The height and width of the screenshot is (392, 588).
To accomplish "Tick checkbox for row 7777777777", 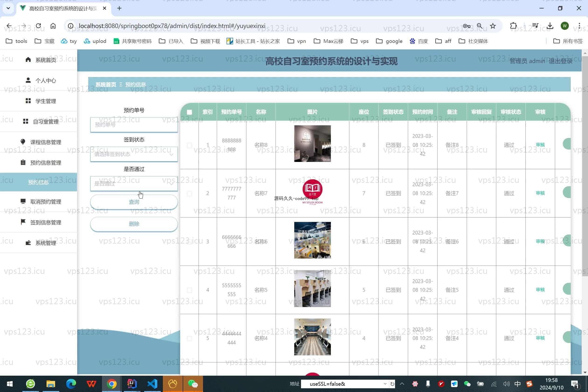I will [x=189, y=193].
